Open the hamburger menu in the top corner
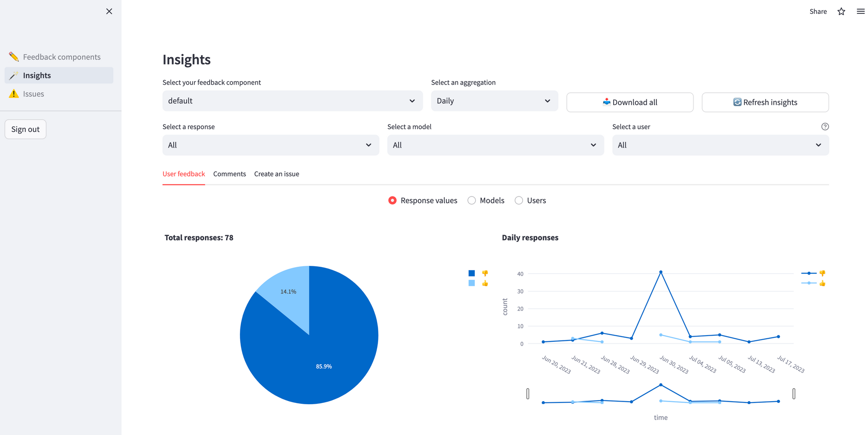The height and width of the screenshot is (435, 868). (x=860, y=11)
